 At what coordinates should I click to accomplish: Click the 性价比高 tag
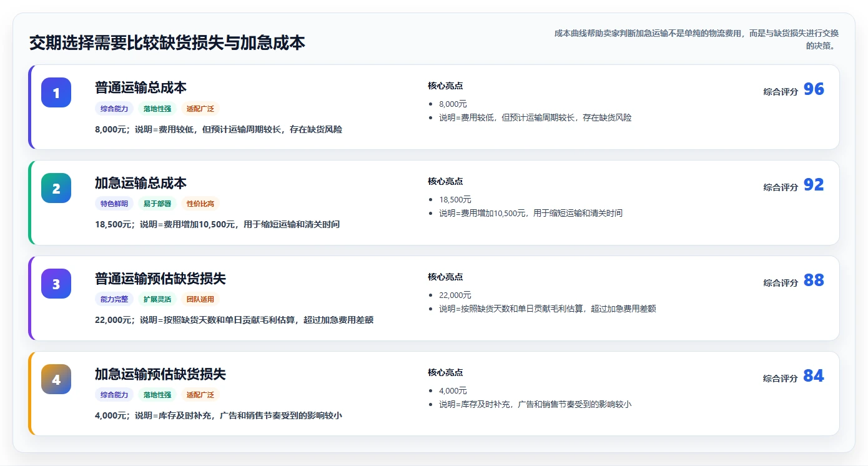[x=200, y=204]
